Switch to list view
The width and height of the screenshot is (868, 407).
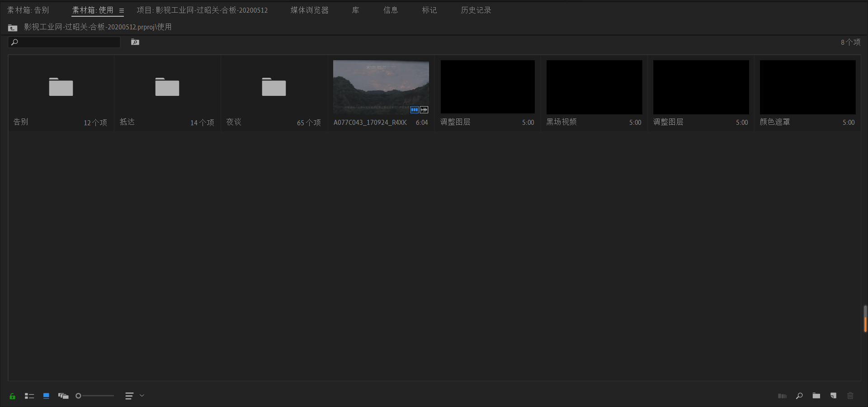coord(29,396)
